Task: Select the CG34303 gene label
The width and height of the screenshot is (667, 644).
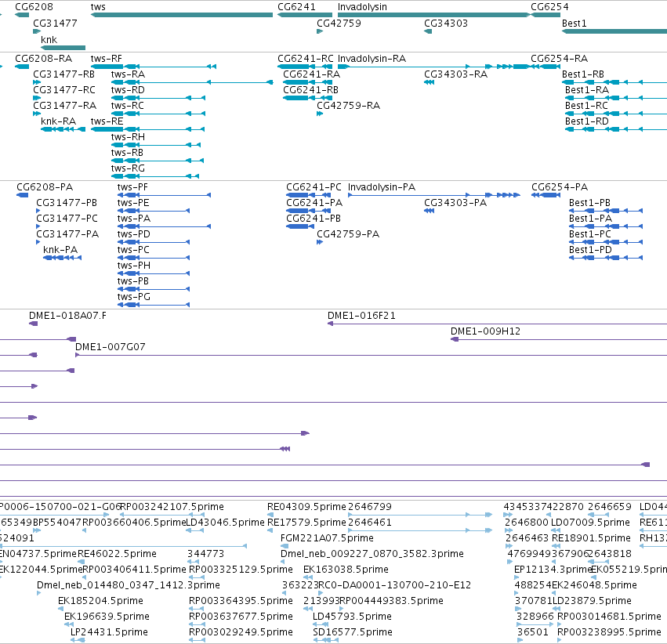Action: pyautogui.click(x=446, y=23)
